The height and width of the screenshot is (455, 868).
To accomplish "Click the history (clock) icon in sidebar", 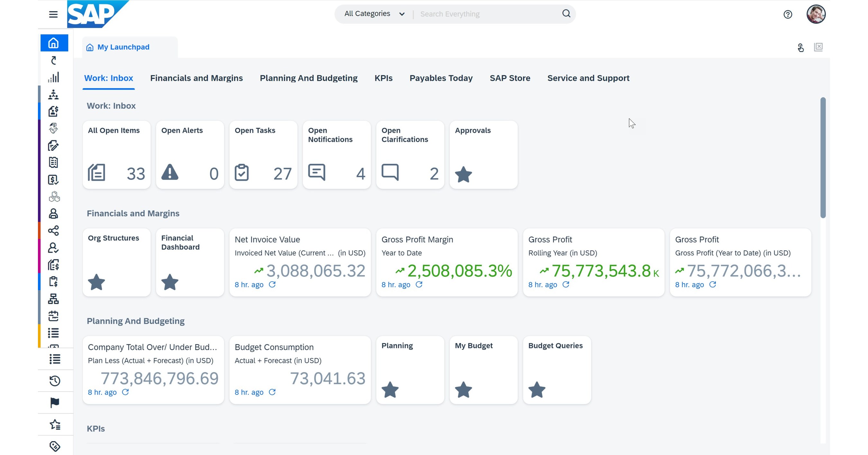I will (54, 381).
